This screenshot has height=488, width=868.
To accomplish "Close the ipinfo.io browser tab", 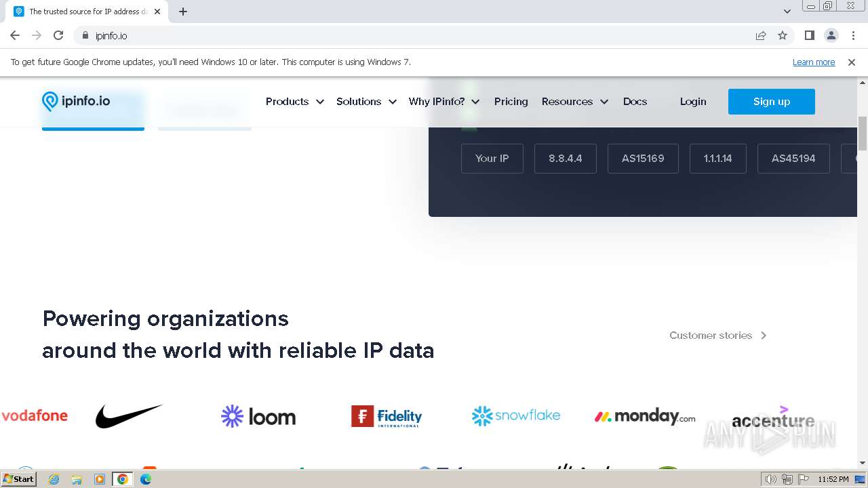I will tap(157, 12).
